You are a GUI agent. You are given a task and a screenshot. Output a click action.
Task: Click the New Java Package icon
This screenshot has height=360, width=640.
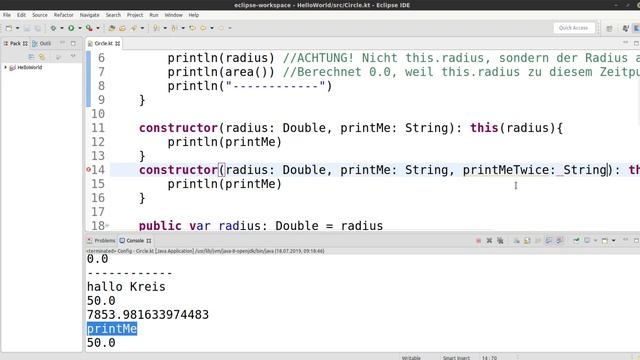111,28
